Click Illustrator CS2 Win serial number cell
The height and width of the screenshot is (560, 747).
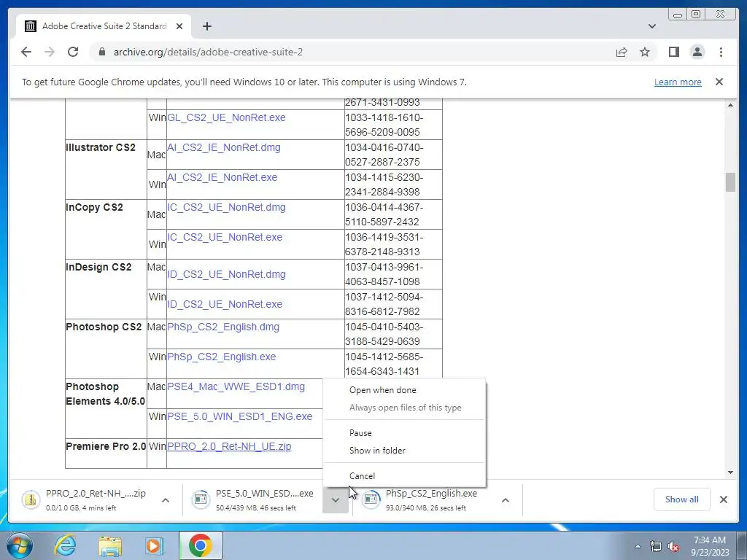[x=393, y=184]
